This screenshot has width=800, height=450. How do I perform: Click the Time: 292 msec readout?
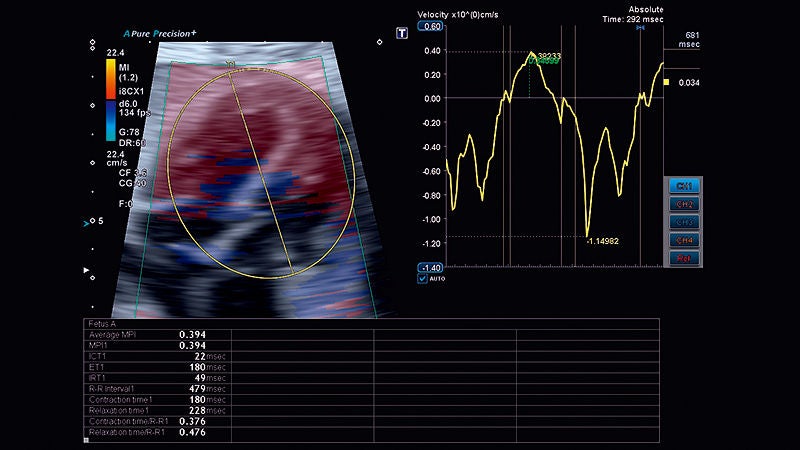[x=633, y=19]
